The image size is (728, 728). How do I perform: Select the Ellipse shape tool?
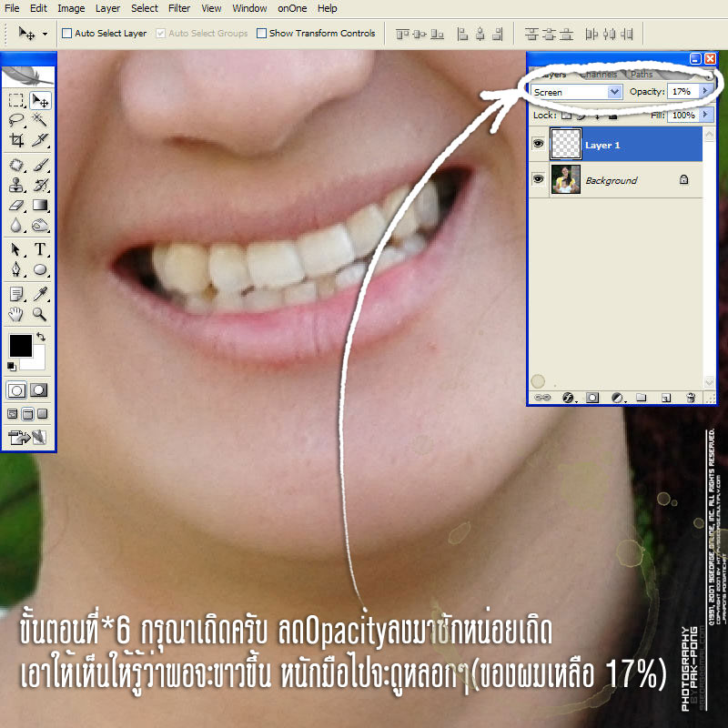point(40,269)
